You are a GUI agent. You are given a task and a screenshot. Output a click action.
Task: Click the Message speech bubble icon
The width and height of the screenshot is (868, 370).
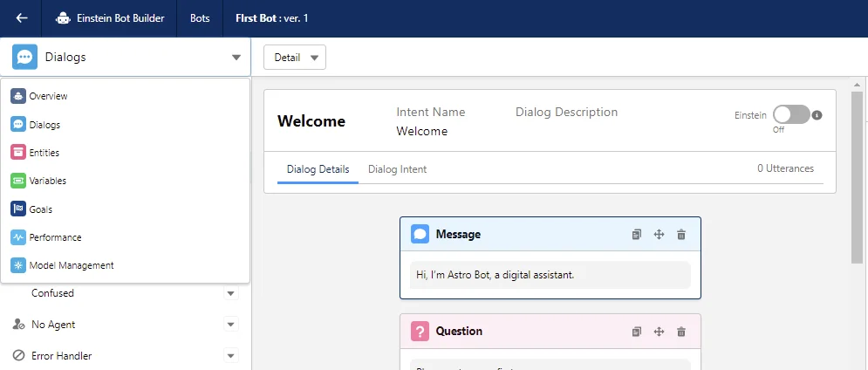click(x=420, y=234)
